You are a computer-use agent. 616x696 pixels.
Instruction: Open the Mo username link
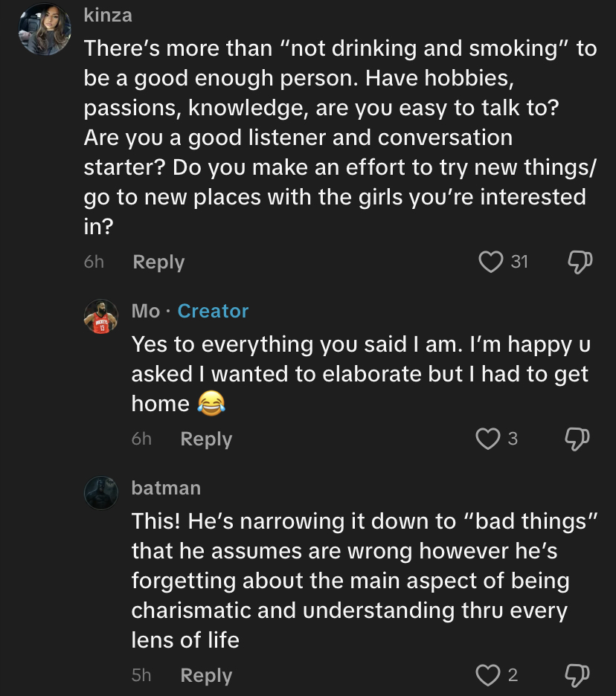[x=146, y=311]
